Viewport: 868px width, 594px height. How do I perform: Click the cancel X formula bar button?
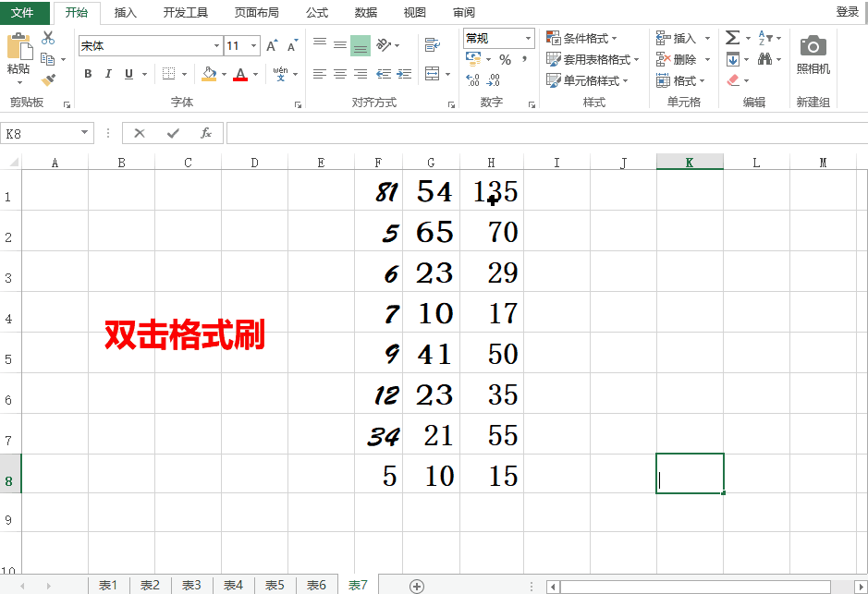pos(140,133)
